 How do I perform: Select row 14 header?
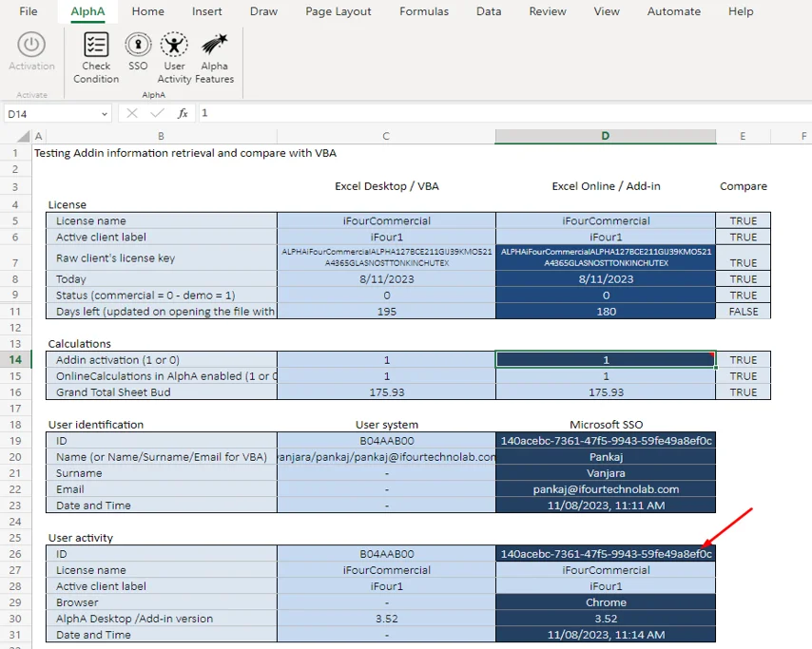pyautogui.click(x=15, y=360)
